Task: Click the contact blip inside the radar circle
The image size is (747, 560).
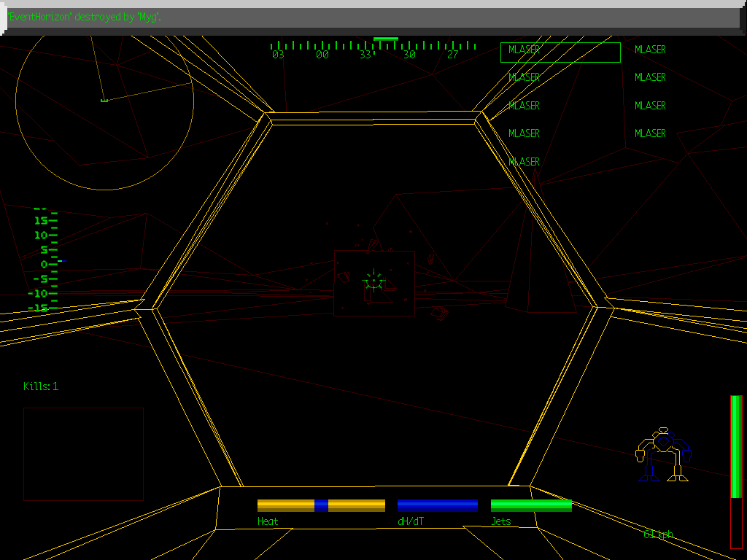Action: (104, 101)
